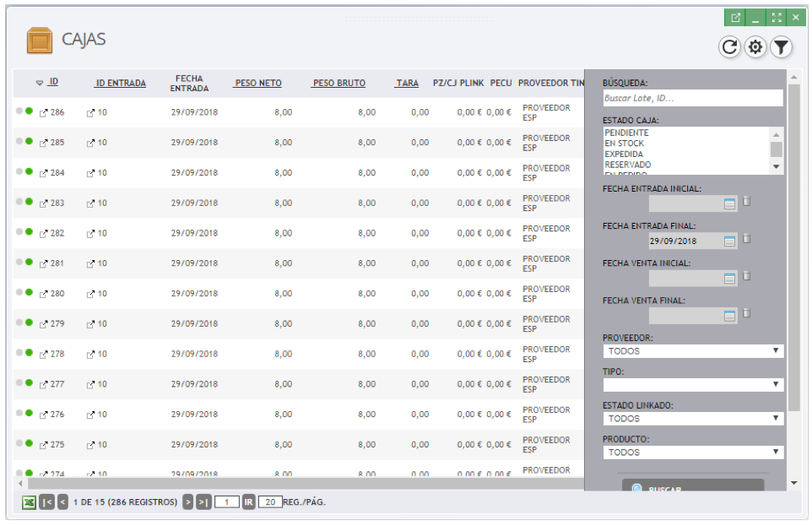Select EN STOCK in Estado Caja list
Viewport: 812px width, 526px height.
click(x=624, y=144)
